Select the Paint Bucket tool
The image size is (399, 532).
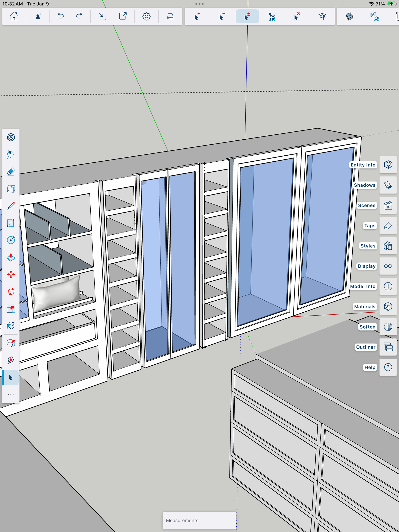[x=11, y=326]
